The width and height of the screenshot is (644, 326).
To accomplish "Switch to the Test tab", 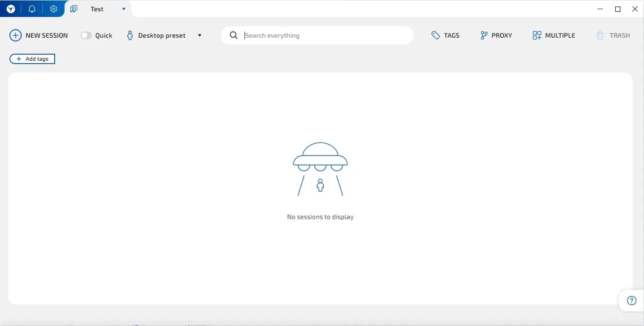I will 97,9.
